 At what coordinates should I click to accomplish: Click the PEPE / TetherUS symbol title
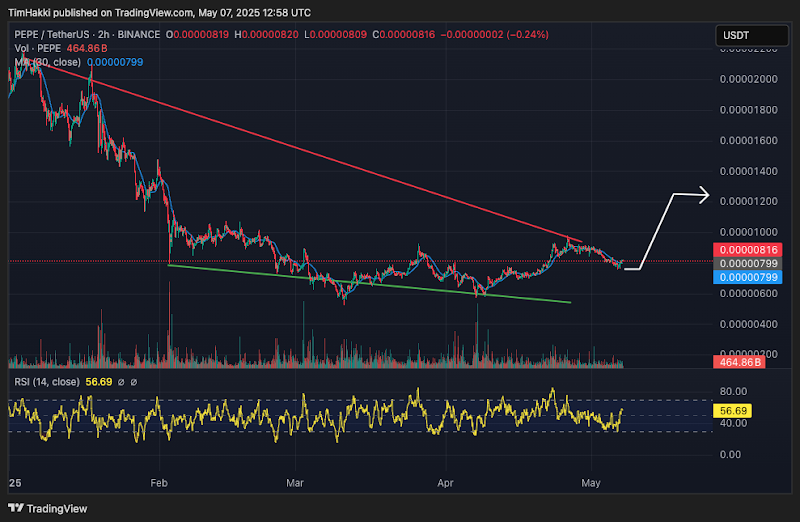pyautogui.click(x=52, y=35)
